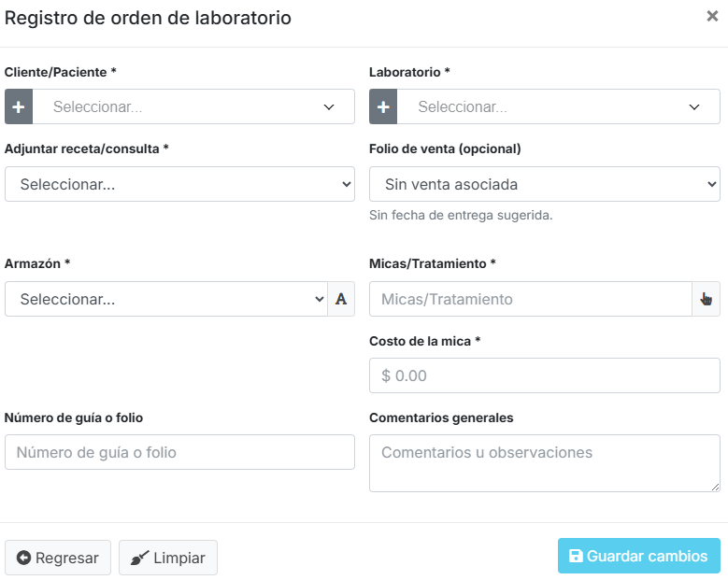Expand the Armazón select dropdown
This screenshot has width=728, height=580.
coord(165,300)
